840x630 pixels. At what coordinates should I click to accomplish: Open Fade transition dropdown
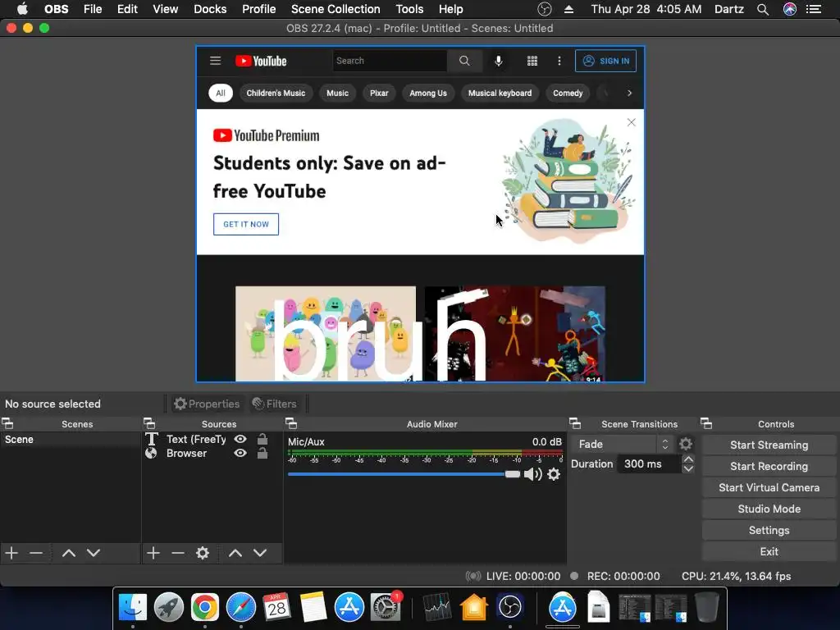(622, 444)
